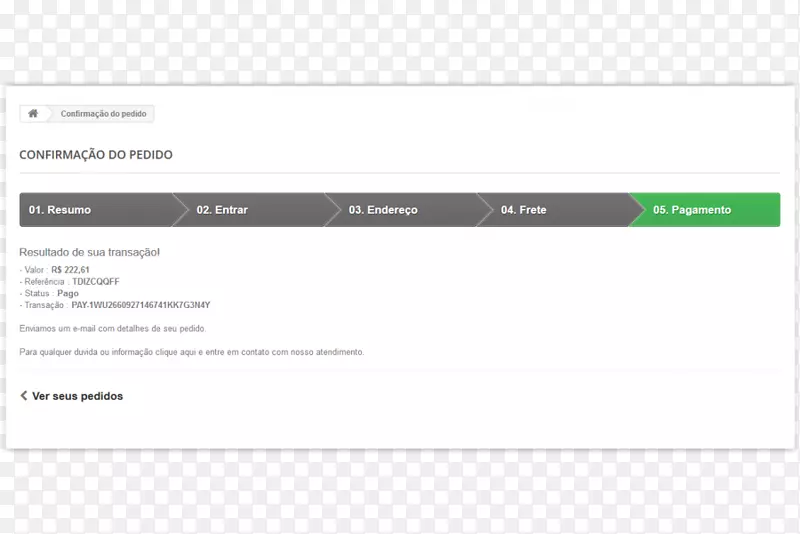Screen dimensions: 800x534
Task: Go to step 01. Resumo
Action: [x=60, y=210]
